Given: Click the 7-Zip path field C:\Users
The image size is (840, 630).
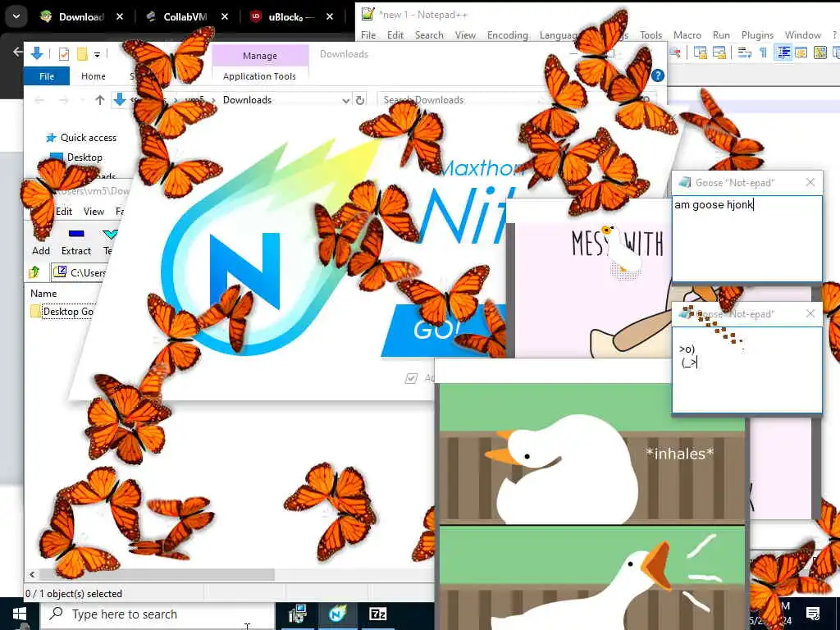Looking at the screenshot, I should [78, 272].
